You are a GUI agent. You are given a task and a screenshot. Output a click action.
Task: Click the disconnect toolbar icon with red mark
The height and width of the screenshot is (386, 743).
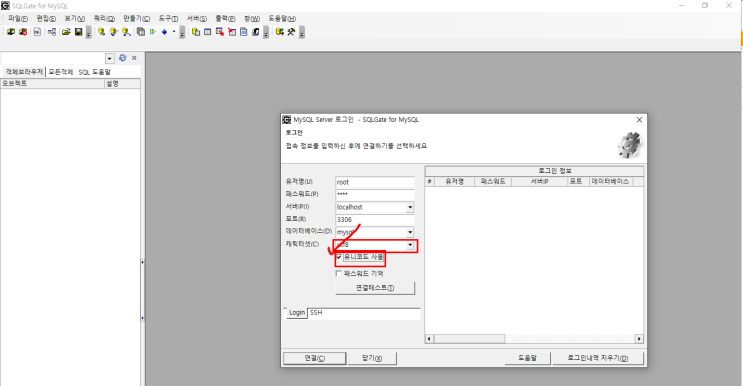(23, 32)
